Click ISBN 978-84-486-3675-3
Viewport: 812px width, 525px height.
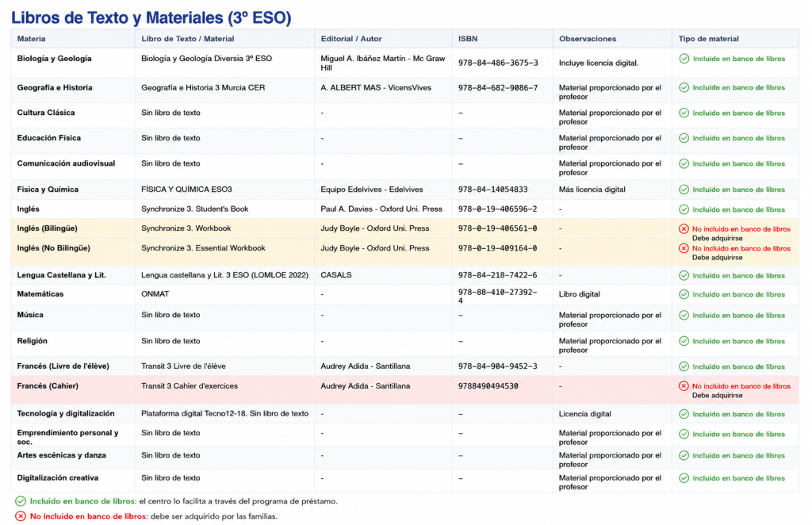pos(498,63)
